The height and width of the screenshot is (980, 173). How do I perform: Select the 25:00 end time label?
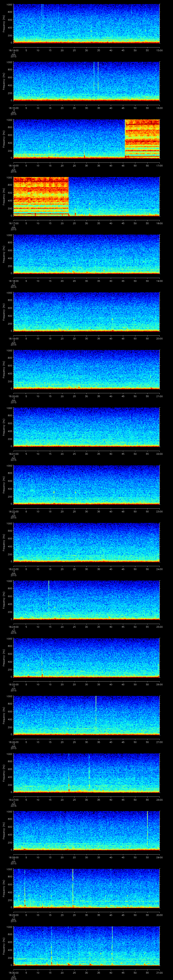pos(159,627)
